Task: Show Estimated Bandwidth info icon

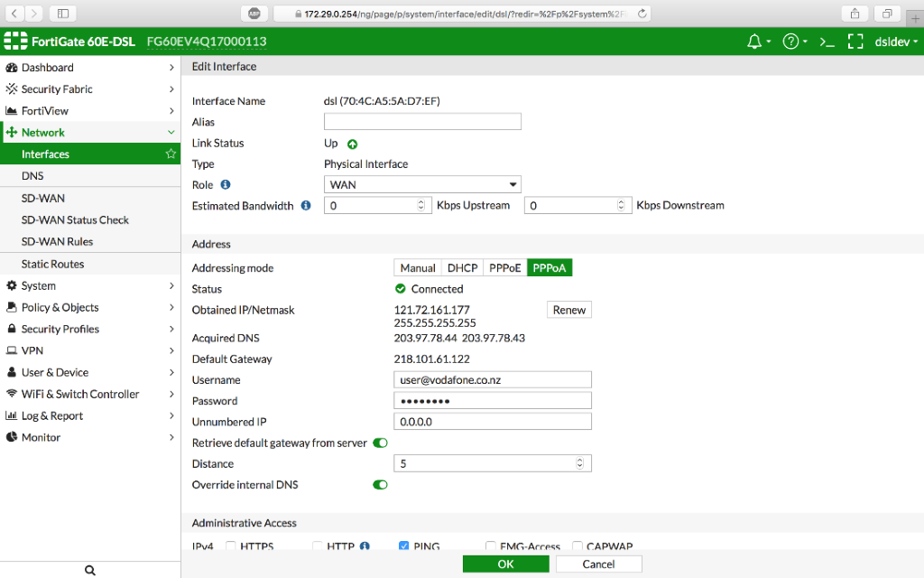Action: 306,205
